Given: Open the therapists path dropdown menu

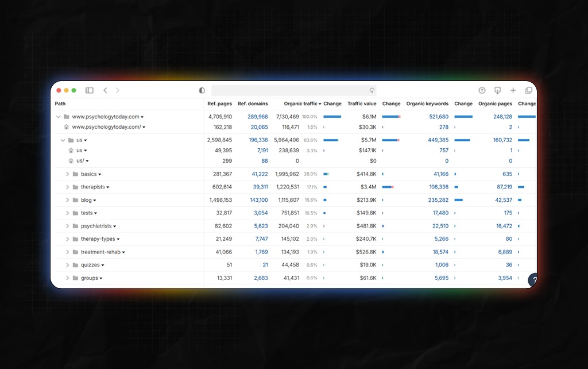Looking at the screenshot, I should [108, 187].
